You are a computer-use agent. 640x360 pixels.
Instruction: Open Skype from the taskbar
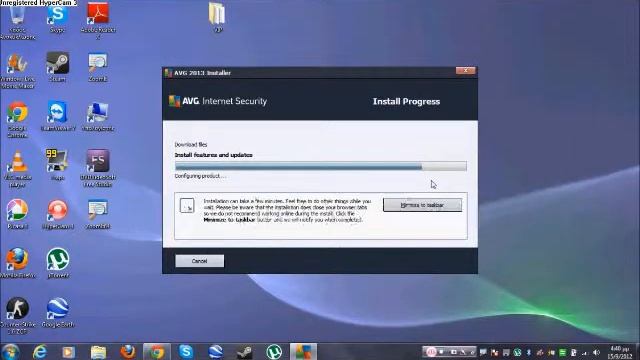(186, 352)
